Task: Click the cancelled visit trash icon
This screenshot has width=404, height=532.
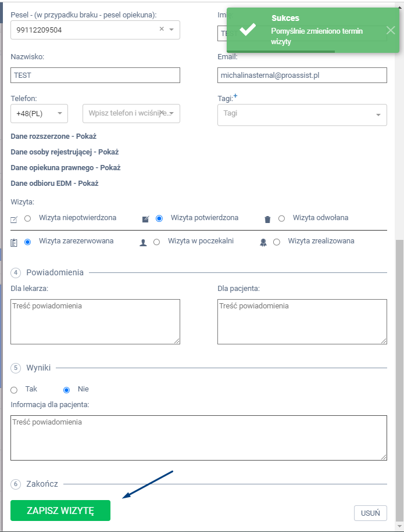Action: 267,219
